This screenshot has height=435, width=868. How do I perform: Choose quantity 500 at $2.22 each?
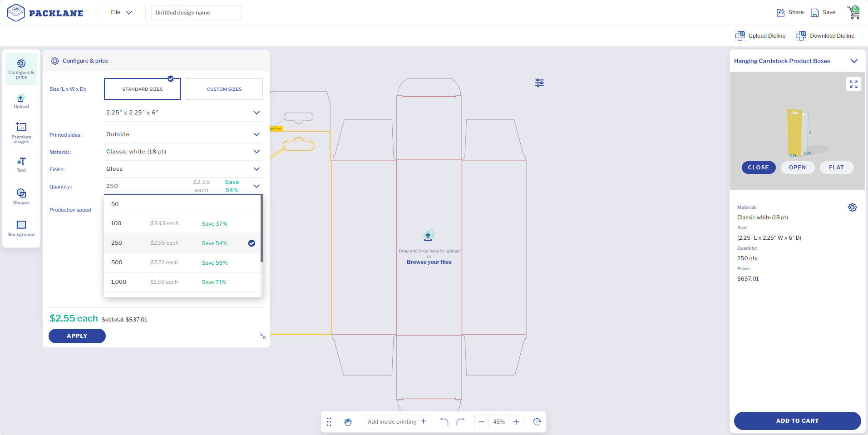pos(182,262)
